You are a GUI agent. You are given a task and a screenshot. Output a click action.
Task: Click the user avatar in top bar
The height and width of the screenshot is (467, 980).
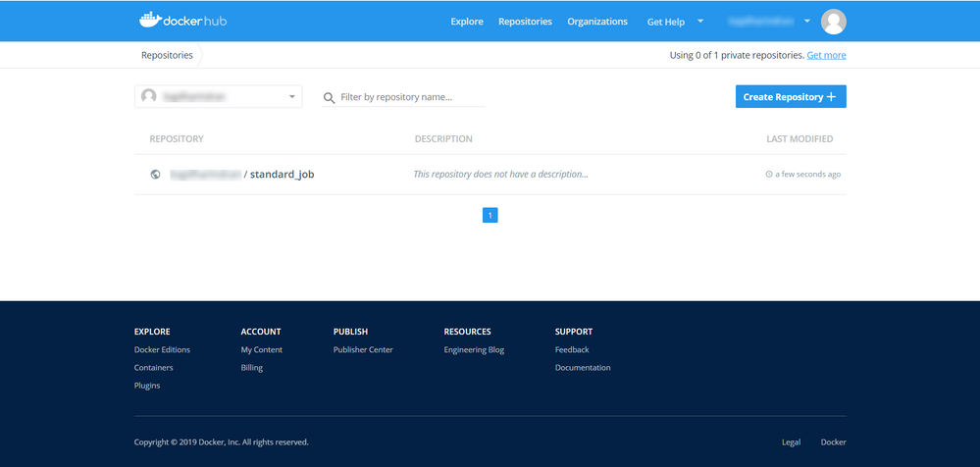tap(833, 22)
